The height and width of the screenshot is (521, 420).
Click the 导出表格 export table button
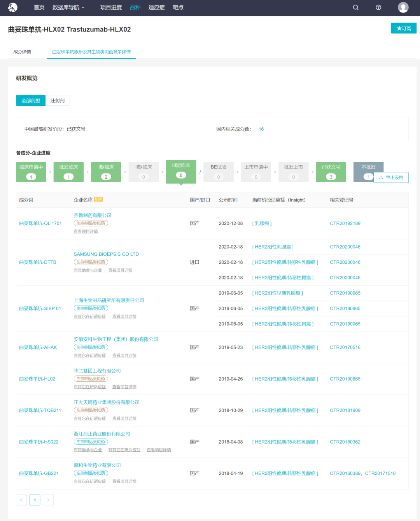coord(391,177)
